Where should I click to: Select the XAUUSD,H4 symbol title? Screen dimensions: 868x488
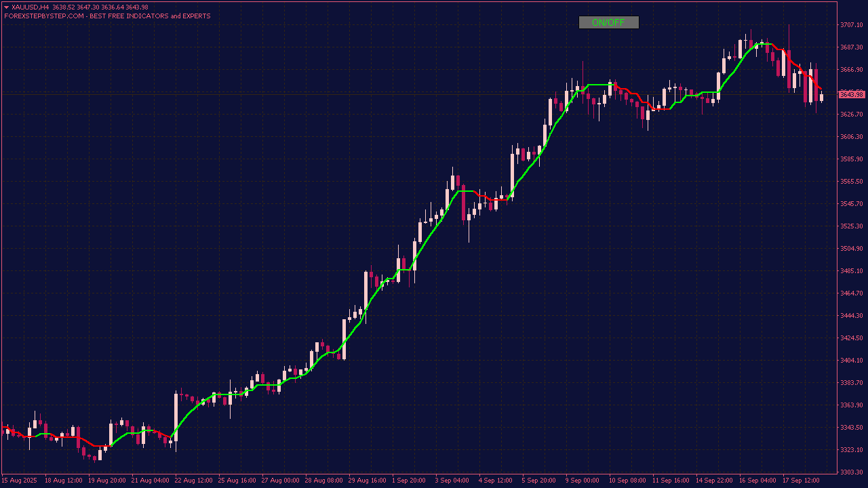point(31,7)
